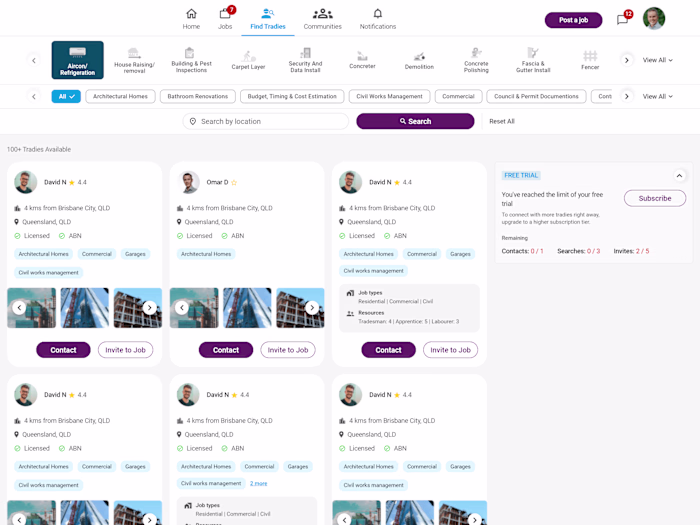The height and width of the screenshot is (525, 700).
Task: Select Fencer category
Action: point(590,60)
